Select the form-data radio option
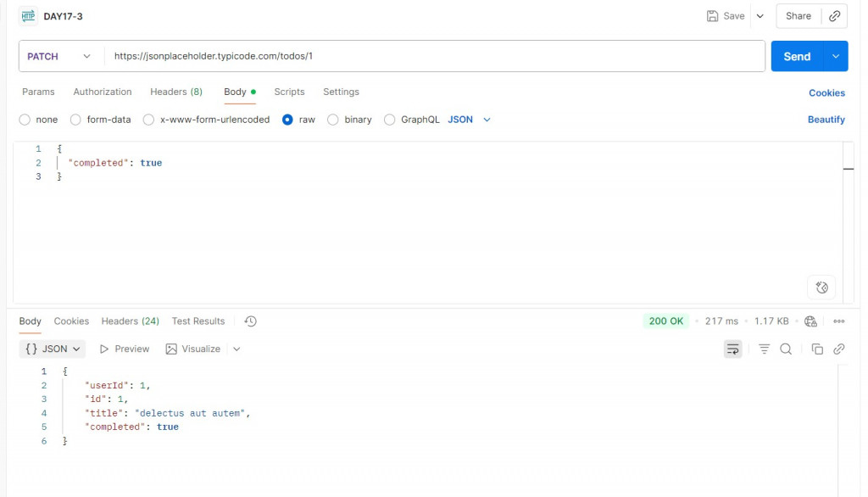The image size is (868, 497). [x=75, y=120]
